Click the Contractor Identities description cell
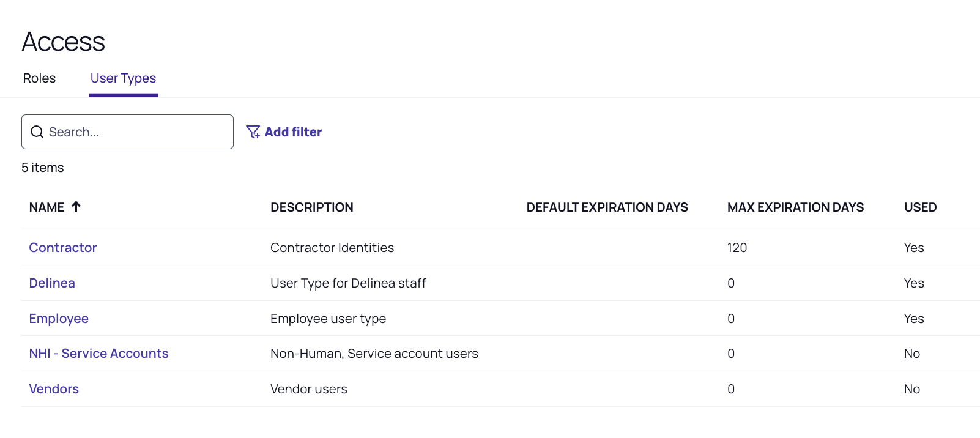980x438 pixels. pyautogui.click(x=332, y=248)
